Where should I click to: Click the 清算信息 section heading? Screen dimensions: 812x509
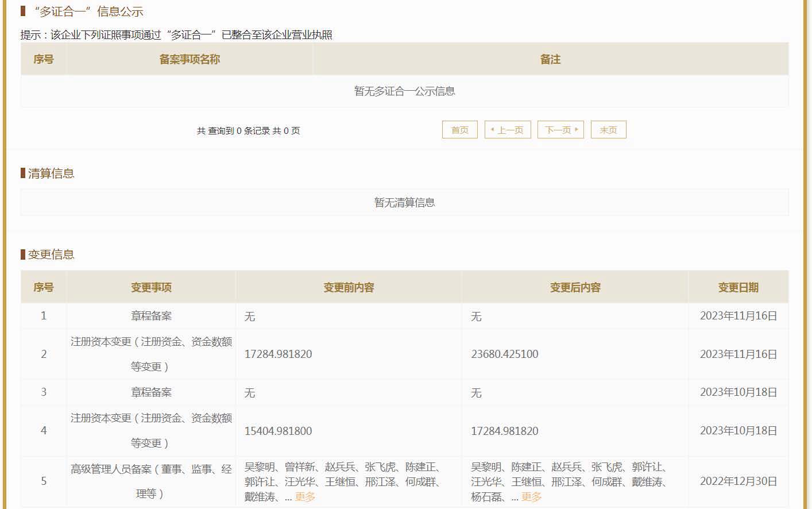point(51,173)
